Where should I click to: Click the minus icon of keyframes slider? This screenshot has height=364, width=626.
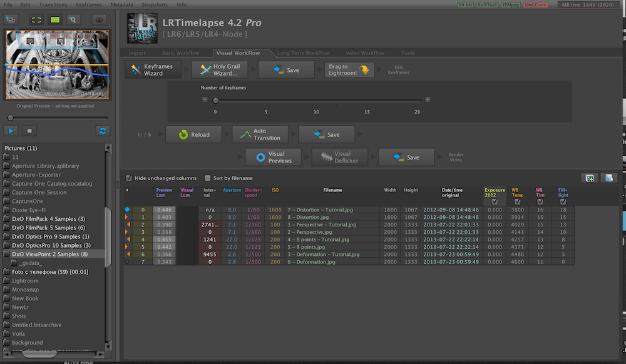(205, 99)
